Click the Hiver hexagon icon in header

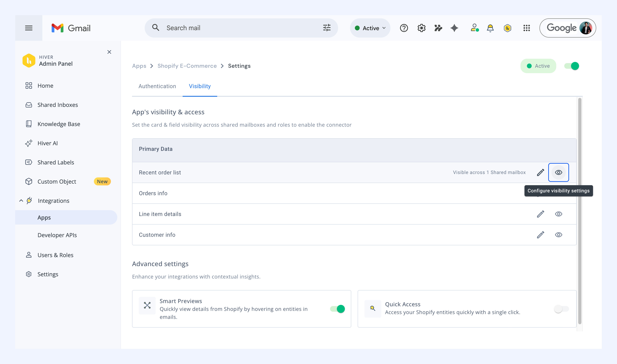(507, 28)
